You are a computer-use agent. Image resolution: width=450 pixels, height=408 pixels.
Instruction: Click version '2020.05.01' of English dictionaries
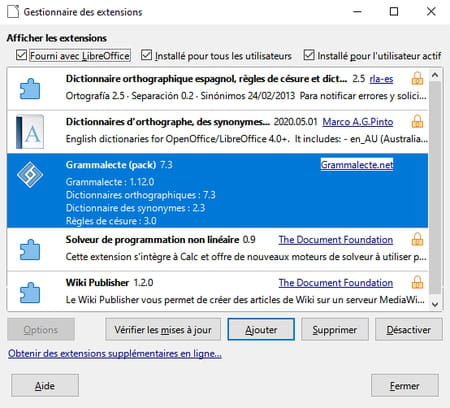295,122
